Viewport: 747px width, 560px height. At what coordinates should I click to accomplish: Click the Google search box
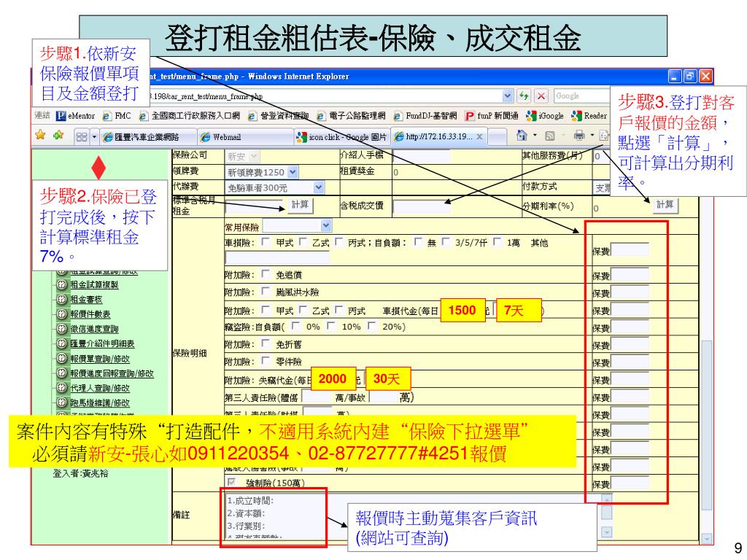tap(581, 96)
